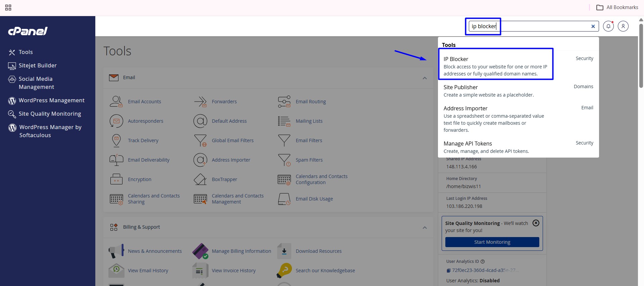
Task: Dismiss the Site Quality Monitoring card
Action: tap(536, 223)
